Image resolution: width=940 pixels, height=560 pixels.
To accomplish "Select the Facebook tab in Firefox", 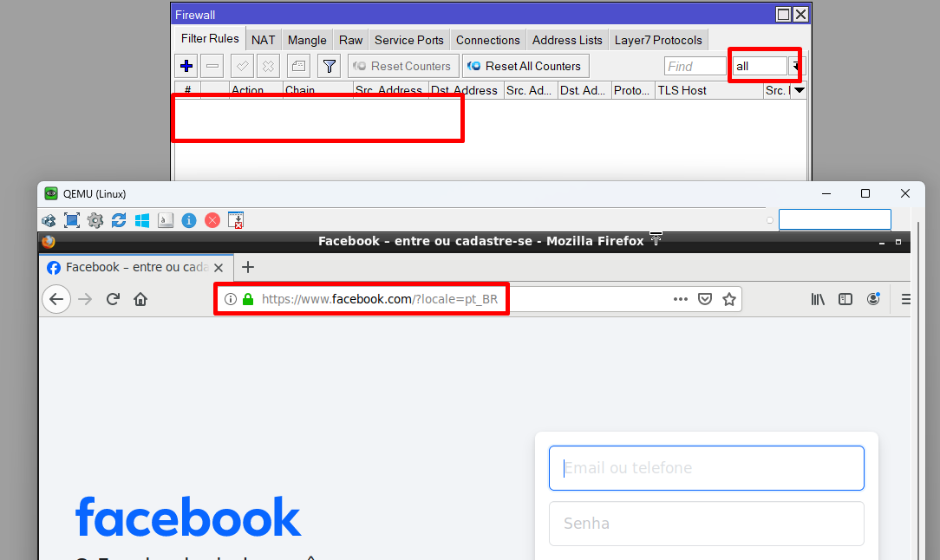I will click(136, 267).
